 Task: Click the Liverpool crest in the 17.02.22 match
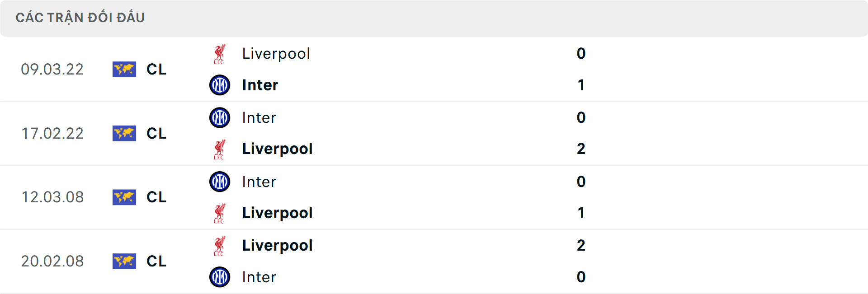220,149
